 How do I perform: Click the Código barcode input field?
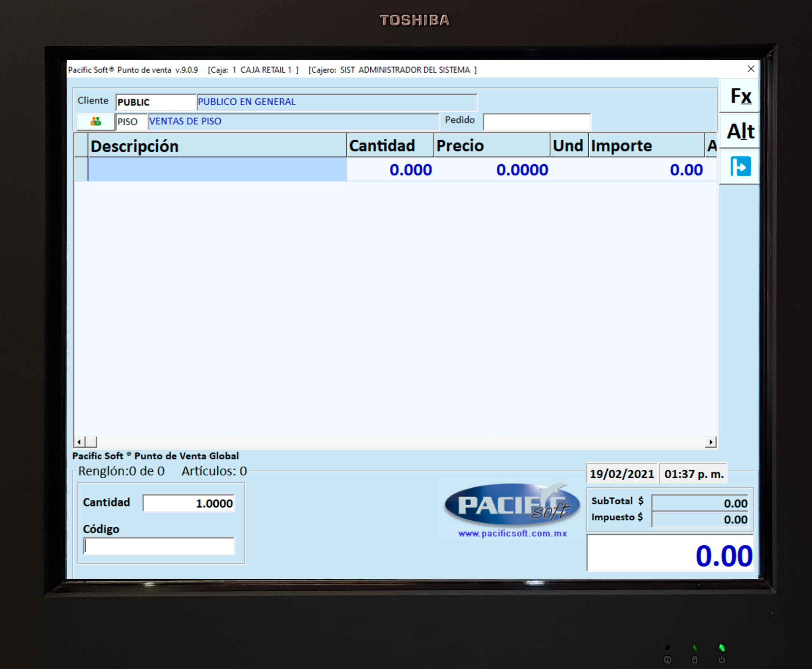click(159, 546)
